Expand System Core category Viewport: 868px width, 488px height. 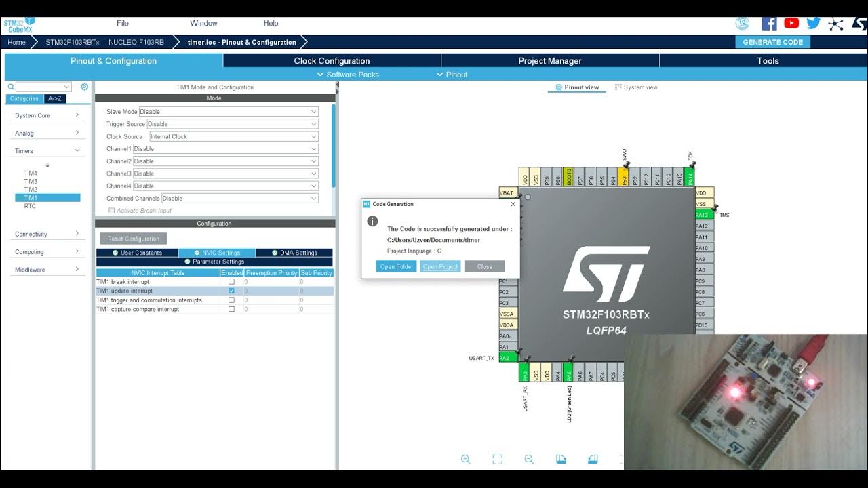pos(47,115)
